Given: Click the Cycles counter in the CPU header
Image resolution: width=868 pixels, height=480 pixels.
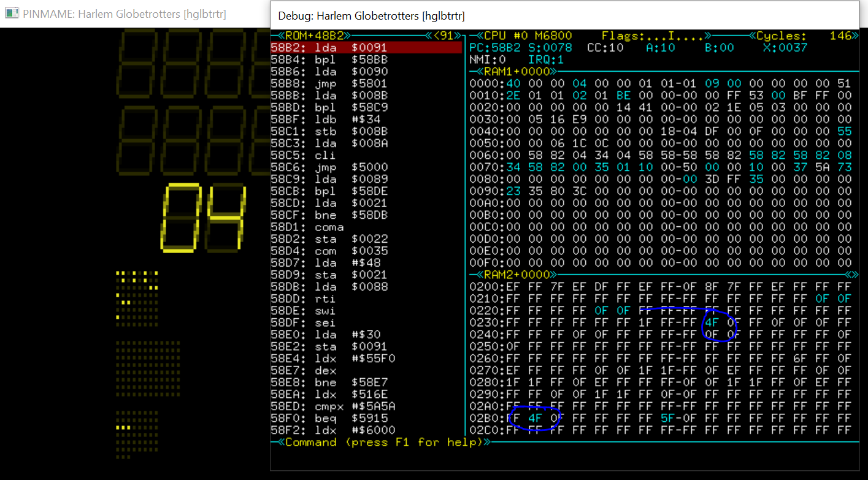Looking at the screenshot, I should click(x=804, y=36).
